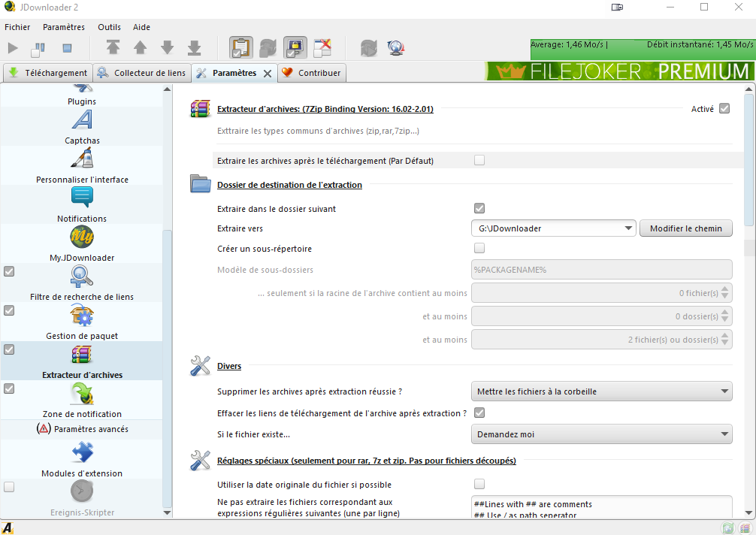
Task: Increase the fichier(s) minimum stepper
Action: coord(724,289)
